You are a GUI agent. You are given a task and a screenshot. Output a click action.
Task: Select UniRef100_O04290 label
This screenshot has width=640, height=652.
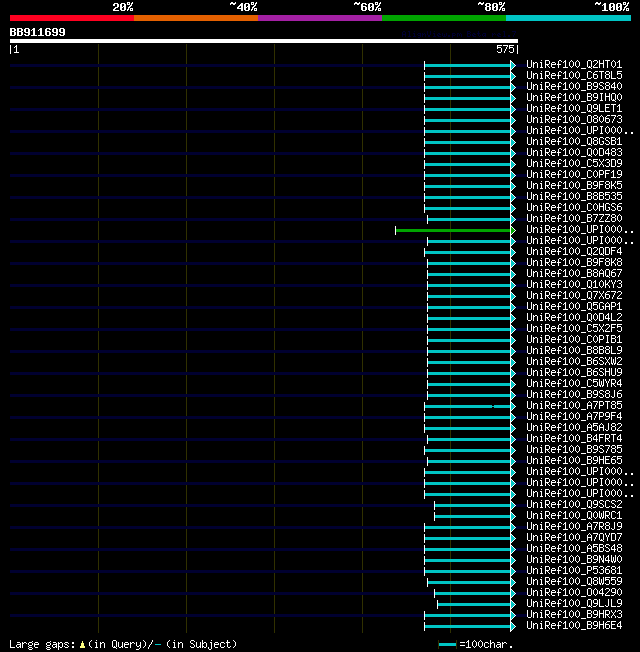(574, 592)
